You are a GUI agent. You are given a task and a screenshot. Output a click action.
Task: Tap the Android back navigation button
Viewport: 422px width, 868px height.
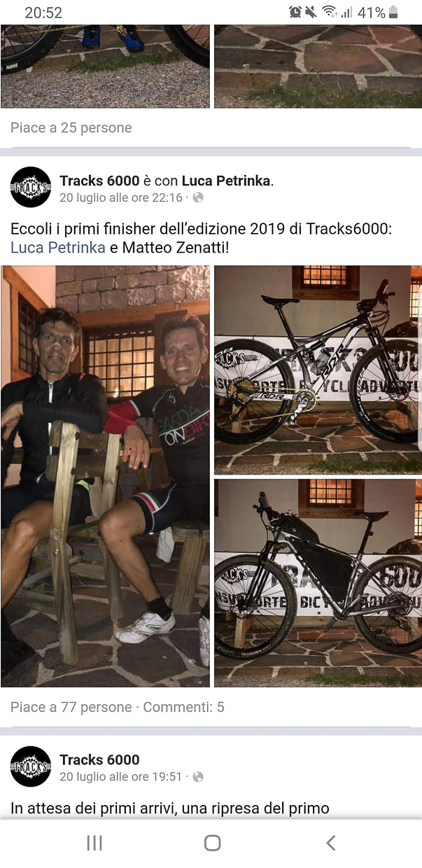click(331, 843)
